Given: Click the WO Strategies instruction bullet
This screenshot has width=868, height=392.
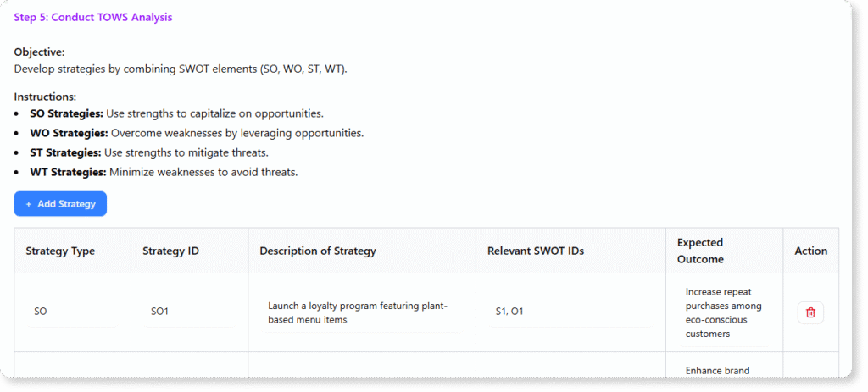Looking at the screenshot, I should click(197, 133).
